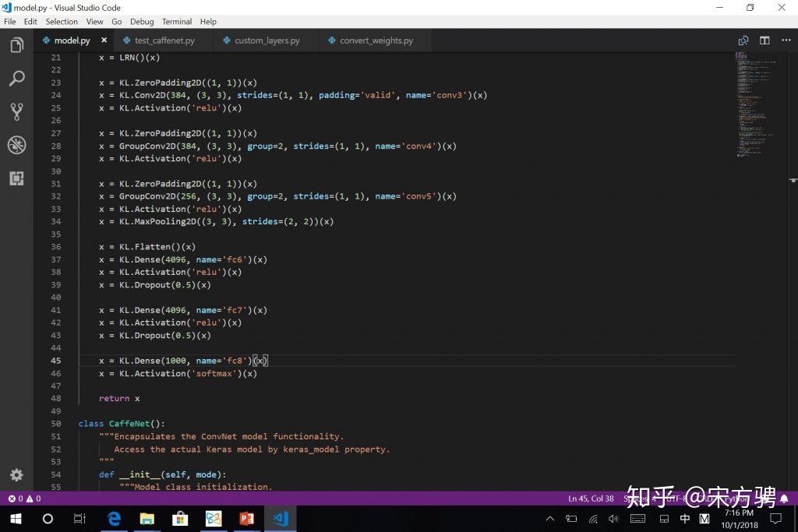
Task: Click the vertical scrollbar marker
Action: click(793, 180)
